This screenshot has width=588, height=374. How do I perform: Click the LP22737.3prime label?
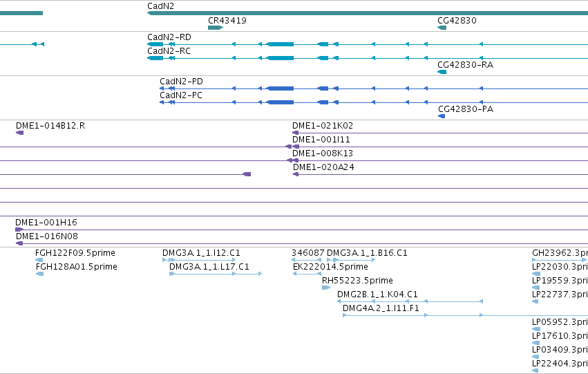(x=560, y=294)
